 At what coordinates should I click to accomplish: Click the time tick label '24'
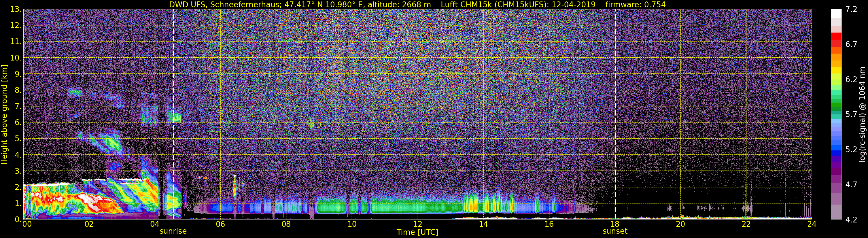click(812, 224)
